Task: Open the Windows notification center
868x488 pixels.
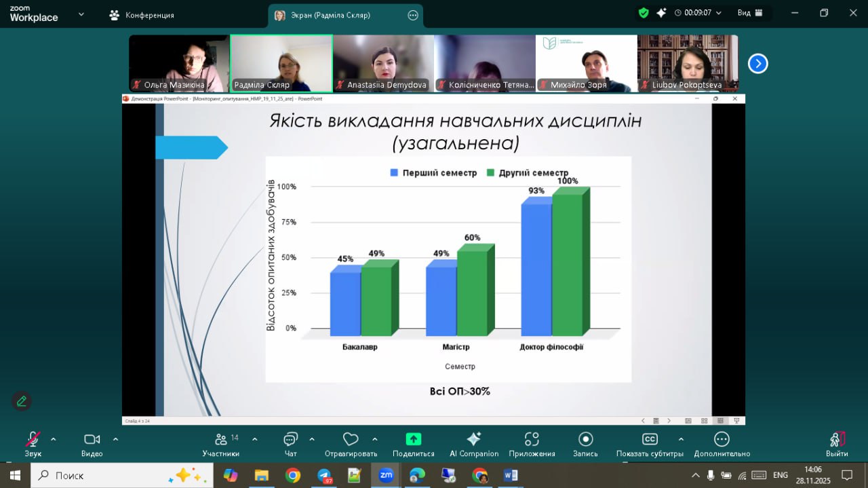Action: (x=846, y=475)
